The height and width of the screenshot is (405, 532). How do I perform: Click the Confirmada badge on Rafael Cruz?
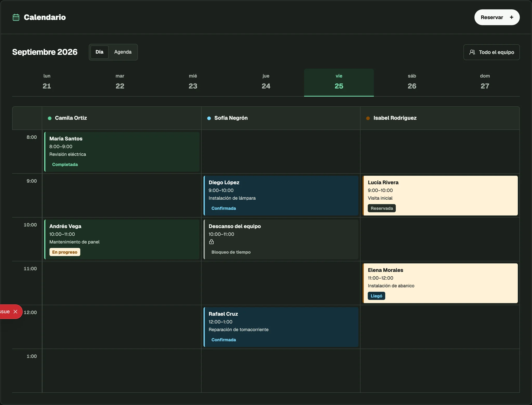pos(224,340)
